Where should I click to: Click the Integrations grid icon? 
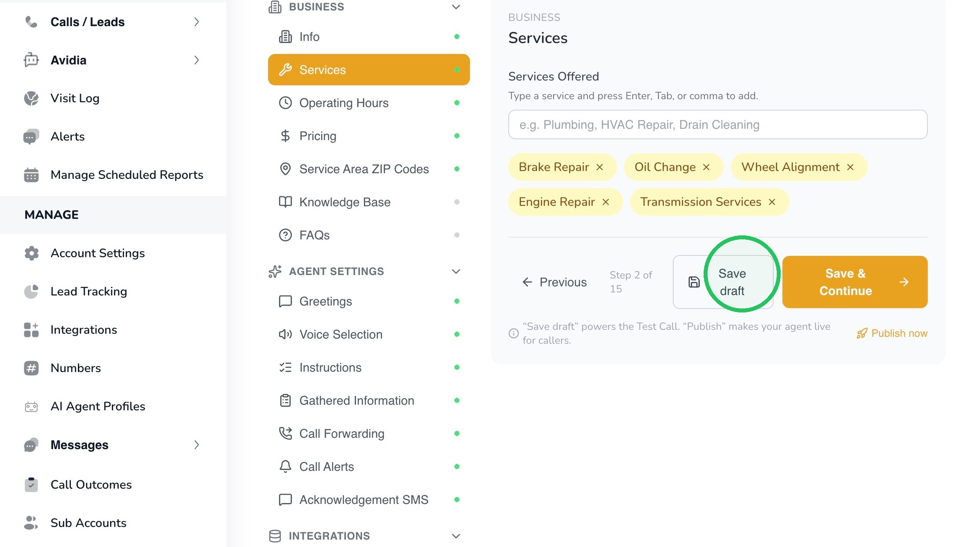(x=31, y=330)
